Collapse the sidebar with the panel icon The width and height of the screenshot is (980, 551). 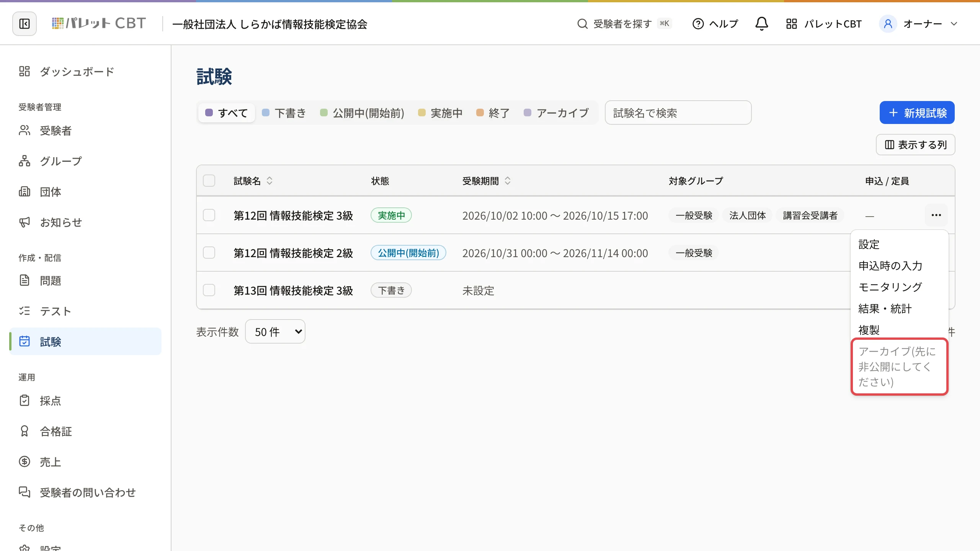[24, 24]
